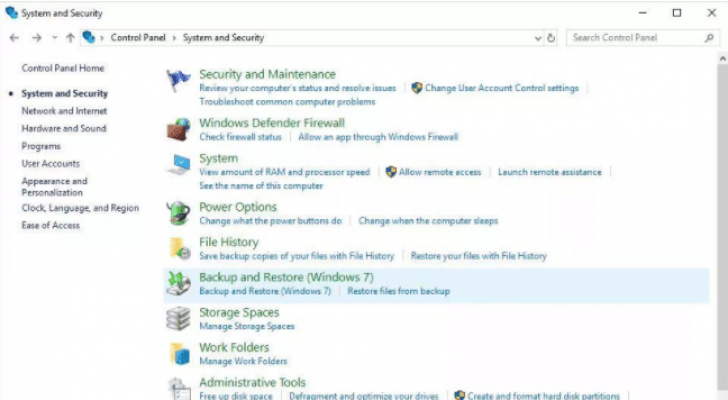Click Launch remote assistance
Viewport: 728px width, 400px height.
pos(550,172)
